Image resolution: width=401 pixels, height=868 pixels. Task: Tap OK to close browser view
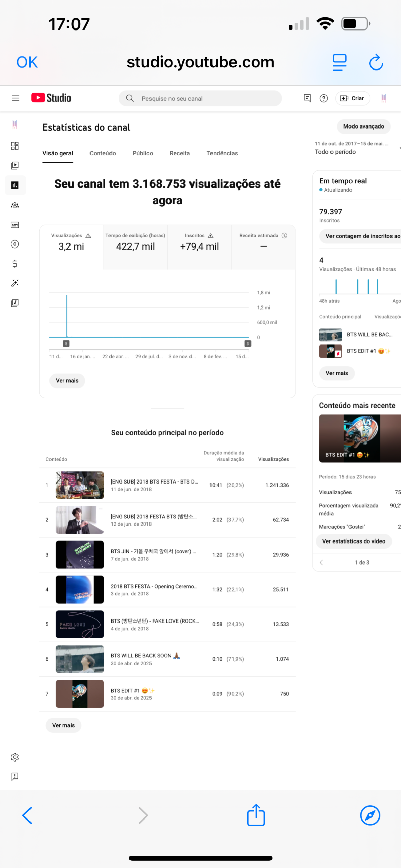(x=27, y=62)
